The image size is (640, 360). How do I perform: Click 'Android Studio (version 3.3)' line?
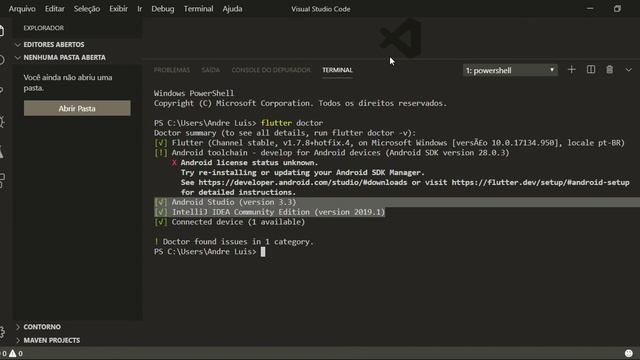[234, 202]
